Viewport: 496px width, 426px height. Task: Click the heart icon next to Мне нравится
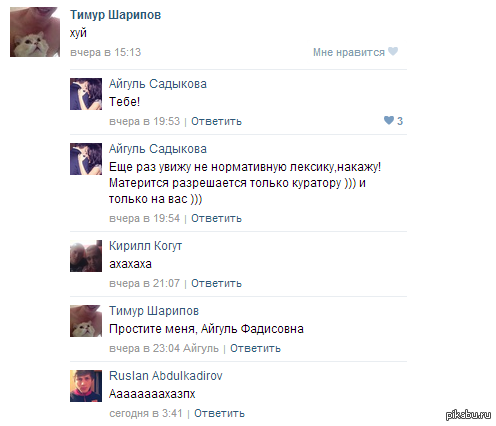(x=393, y=52)
